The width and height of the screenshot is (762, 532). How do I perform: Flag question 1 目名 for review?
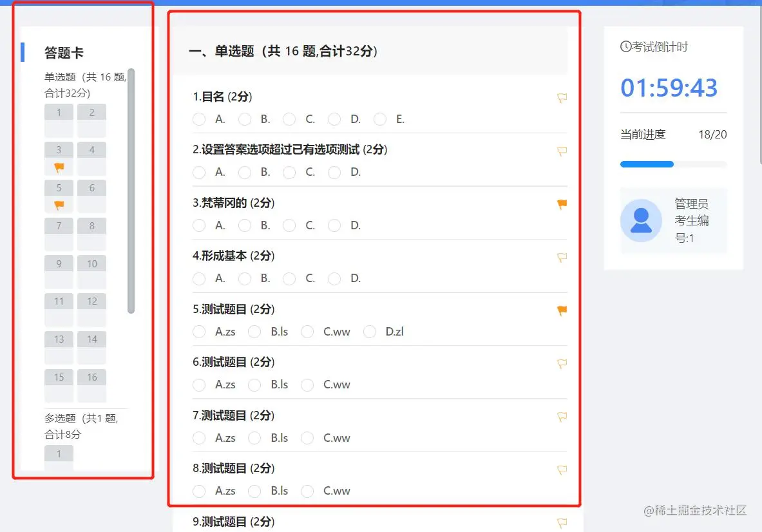[562, 98]
